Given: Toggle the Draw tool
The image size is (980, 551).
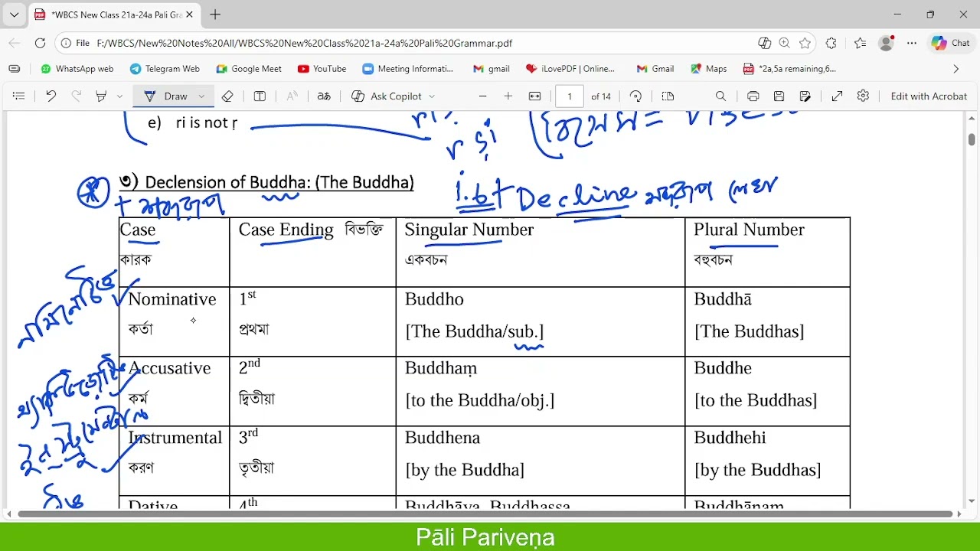Looking at the screenshot, I should (166, 96).
